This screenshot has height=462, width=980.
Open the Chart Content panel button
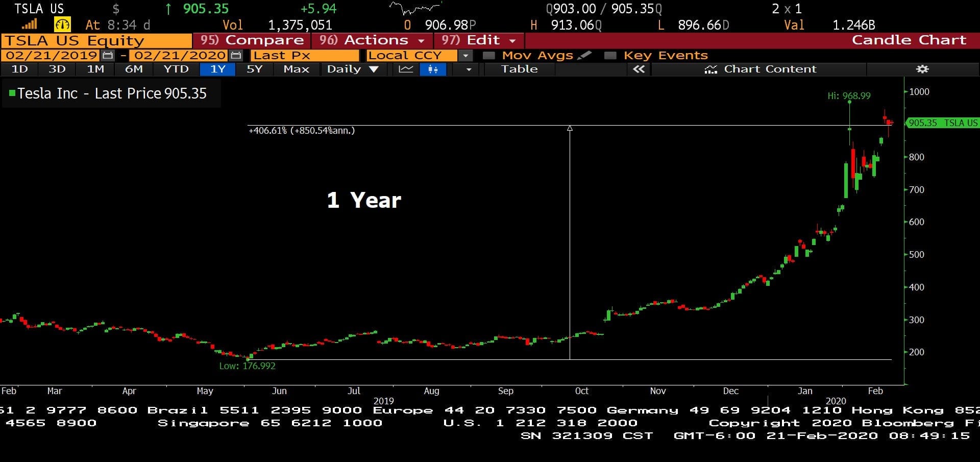759,69
